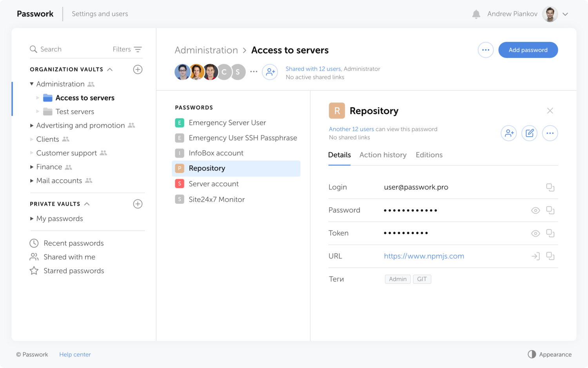Expand the Finance vault tree
Screen dimensions: 588x368
[x=32, y=167]
